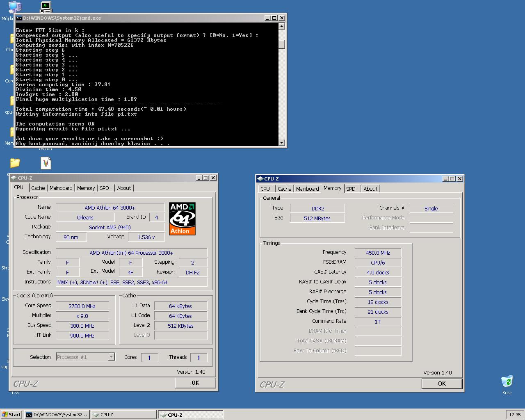The height and width of the screenshot is (420, 525).
Task: Open the yellow folder icon beside the document file
Action: (x=15, y=163)
